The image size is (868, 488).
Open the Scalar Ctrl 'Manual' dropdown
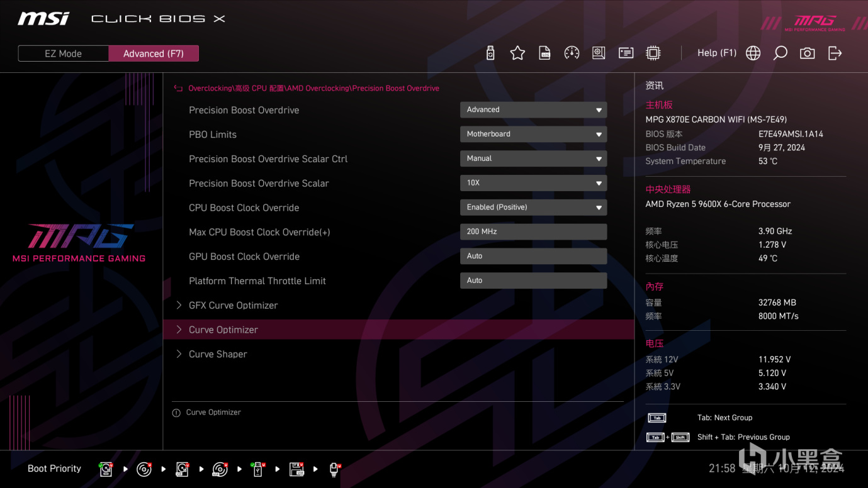(533, 158)
